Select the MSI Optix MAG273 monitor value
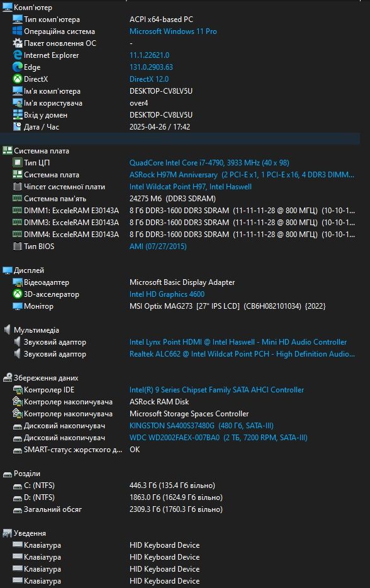370x588 pixels. coord(227,306)
